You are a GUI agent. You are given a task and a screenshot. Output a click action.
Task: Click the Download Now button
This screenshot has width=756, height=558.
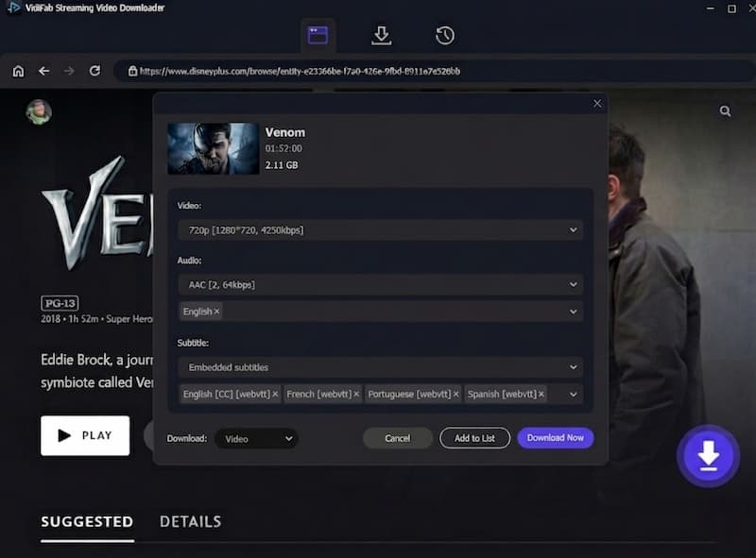[555, 437]
